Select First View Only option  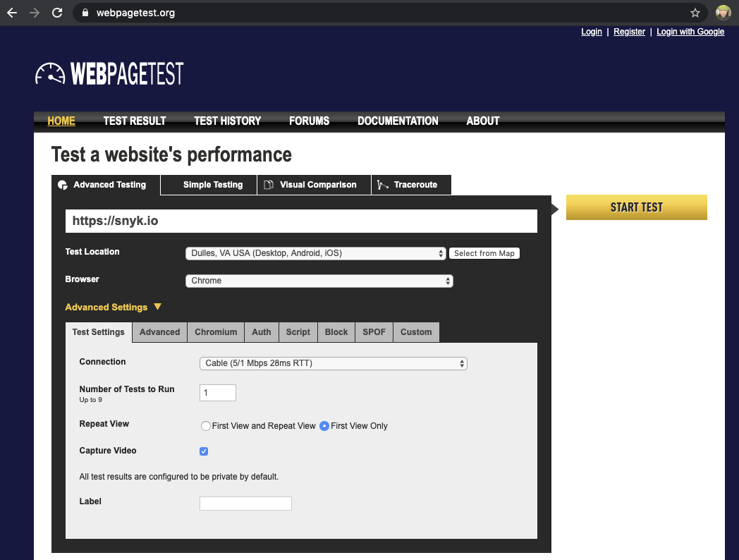coord(324,426)
